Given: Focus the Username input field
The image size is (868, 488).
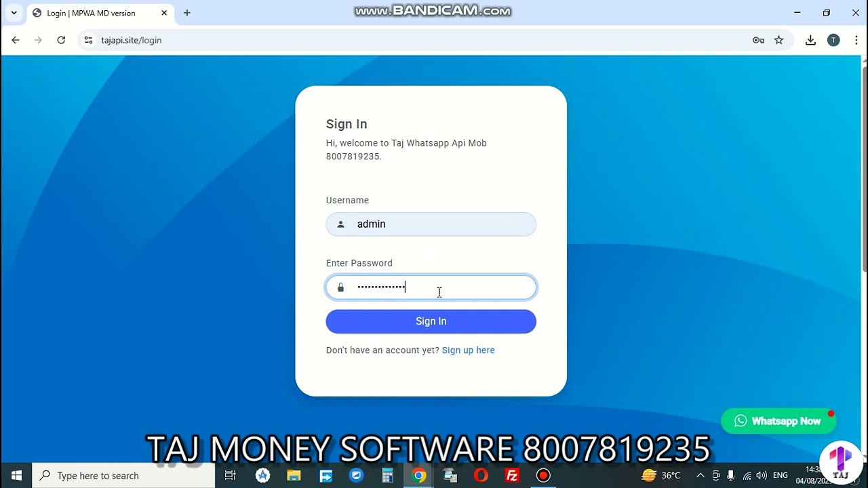Looking at the screenshot, I should tap(431, 224).
